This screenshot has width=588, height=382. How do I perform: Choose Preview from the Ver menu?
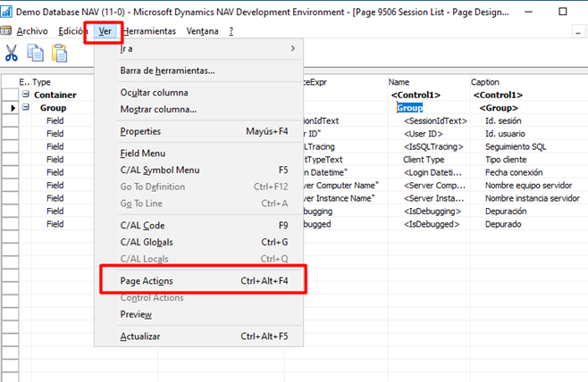(x=198, y=314)
